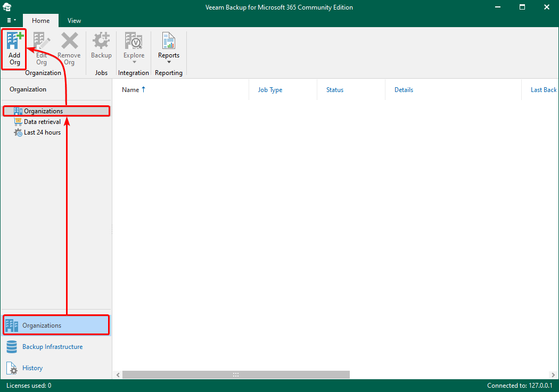Open the Backup Infrastructure view

(56, 347)
